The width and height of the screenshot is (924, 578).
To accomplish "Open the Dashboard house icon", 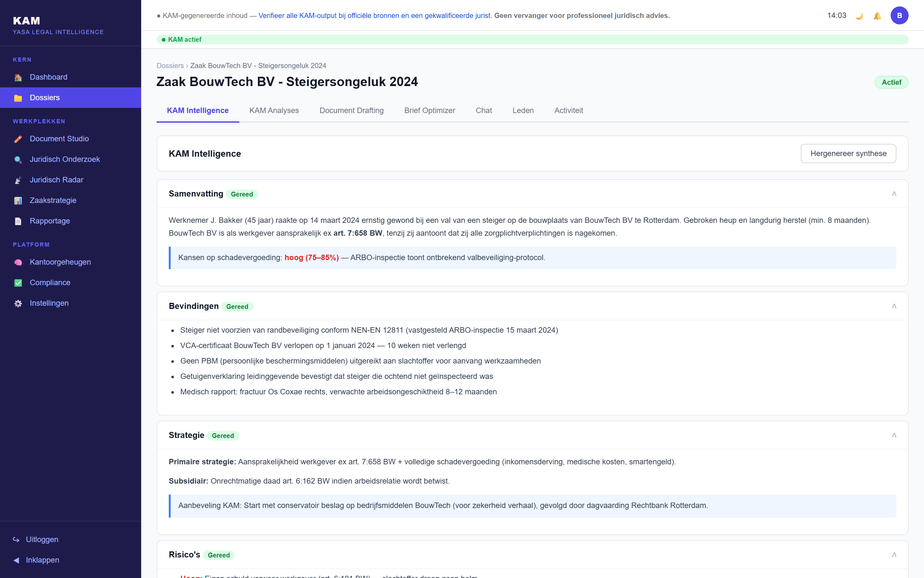I will point(18,77).
